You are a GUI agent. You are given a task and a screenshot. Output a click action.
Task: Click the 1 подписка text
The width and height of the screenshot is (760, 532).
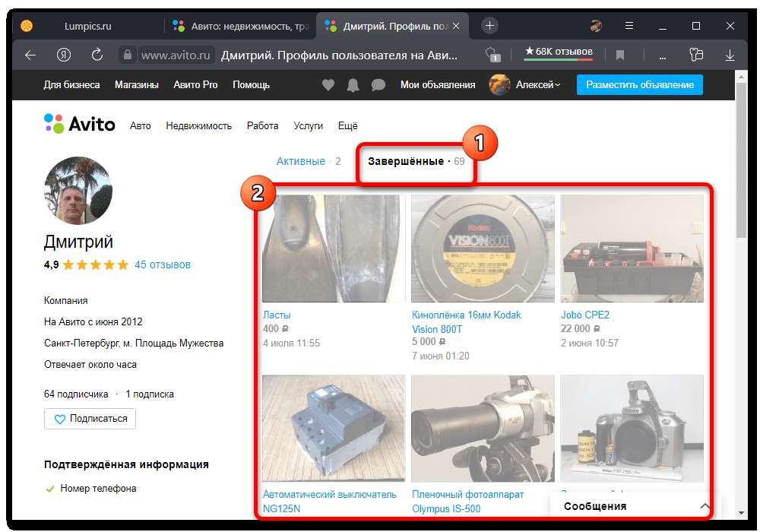tap(149, 394)
